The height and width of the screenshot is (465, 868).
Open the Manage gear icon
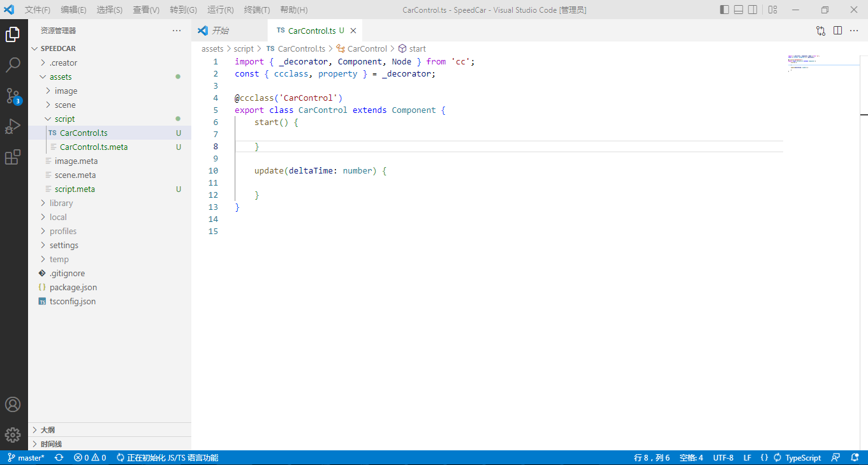pos(13,435)
